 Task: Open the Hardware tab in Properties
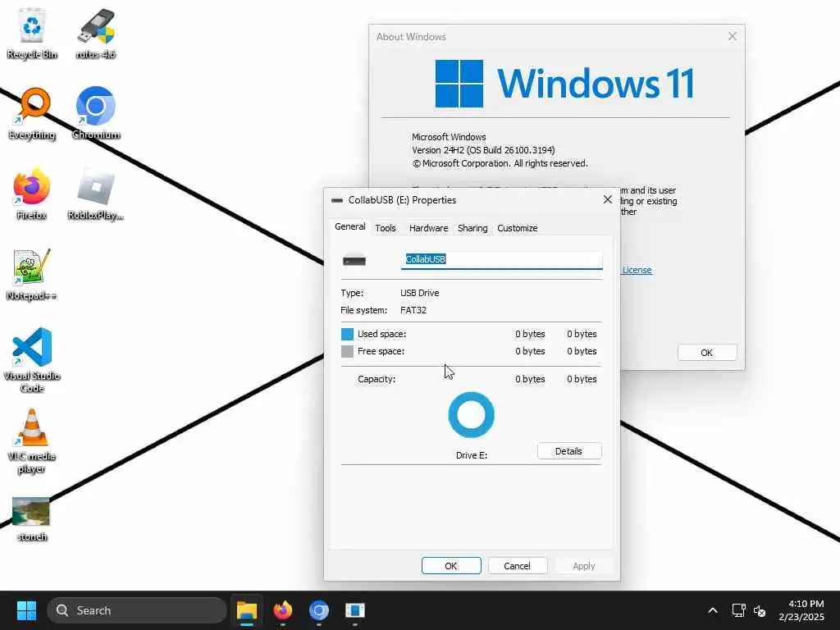click(x=428, y=228)
